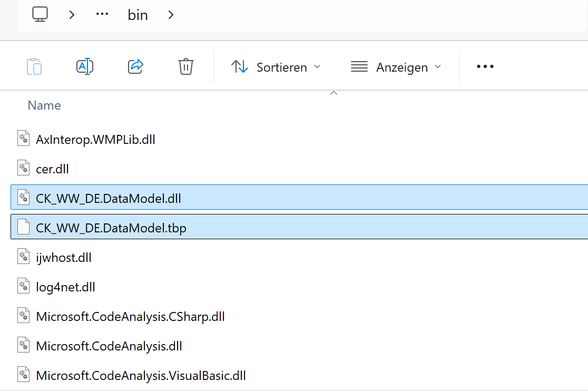Click the bin breadcrumb folder
588x391 pixels.
click(x=138, y=15)
